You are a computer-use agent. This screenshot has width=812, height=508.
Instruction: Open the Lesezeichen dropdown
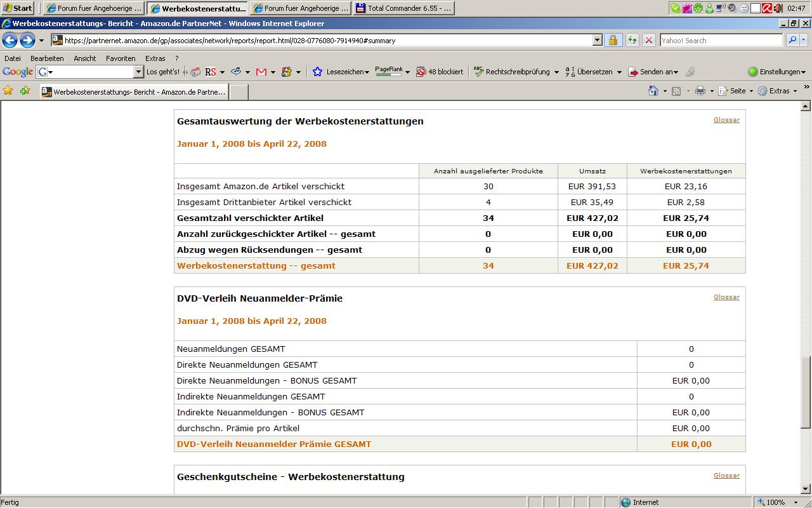(347, 72)
